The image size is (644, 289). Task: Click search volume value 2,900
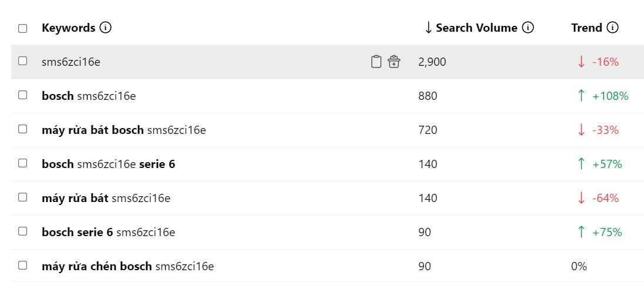(x=432, y=62)
